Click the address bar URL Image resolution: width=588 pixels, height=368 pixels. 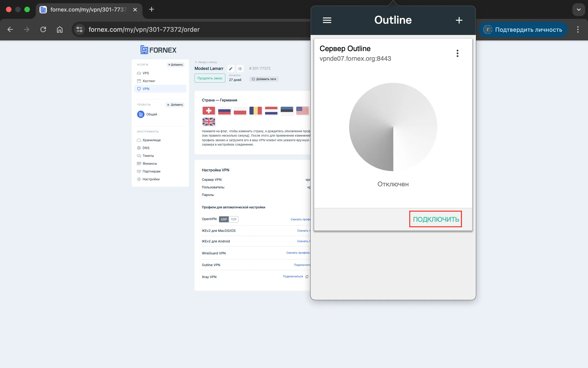coord(144,29)
